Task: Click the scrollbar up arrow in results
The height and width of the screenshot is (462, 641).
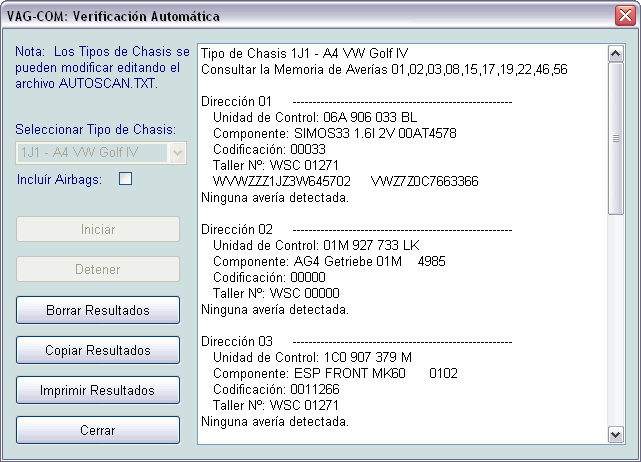Action: 616,52
